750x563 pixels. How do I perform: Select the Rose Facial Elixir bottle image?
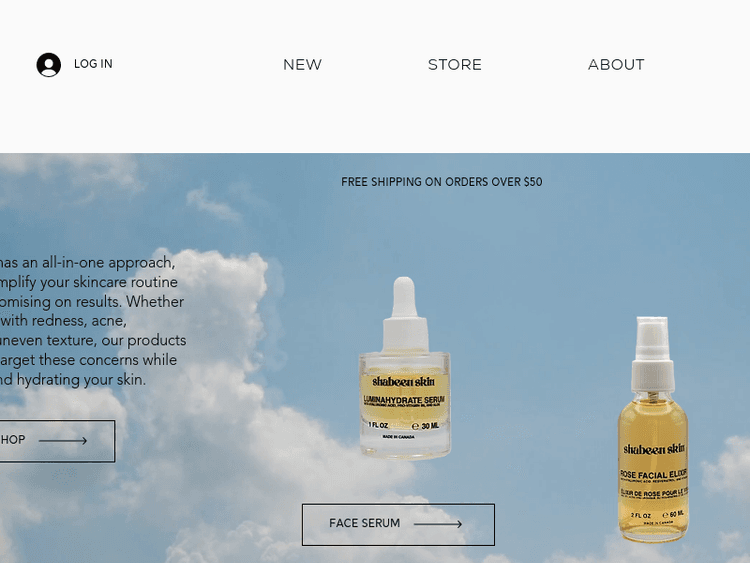pyautogui.click(x=653, y=429)
